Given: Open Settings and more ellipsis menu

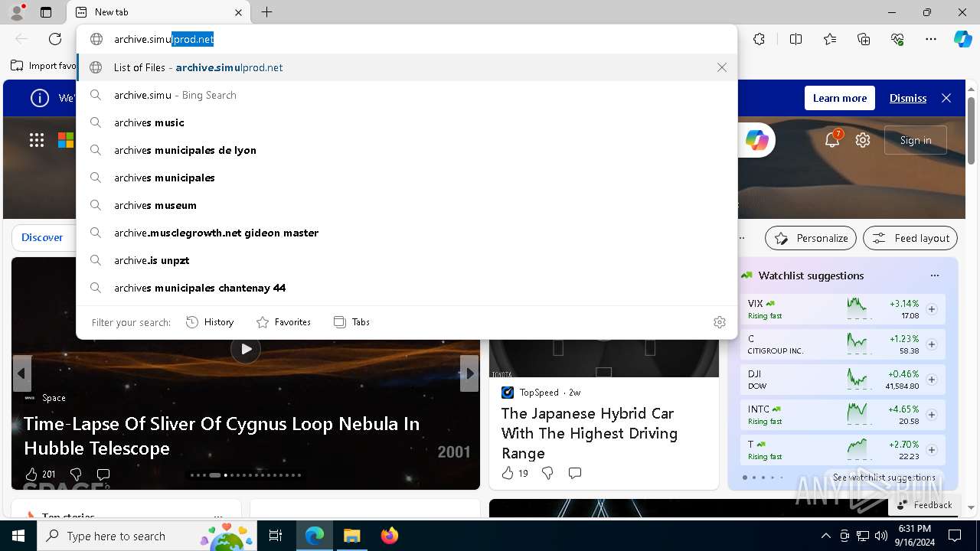Looking at the screenshot, I should click(931, 39).
